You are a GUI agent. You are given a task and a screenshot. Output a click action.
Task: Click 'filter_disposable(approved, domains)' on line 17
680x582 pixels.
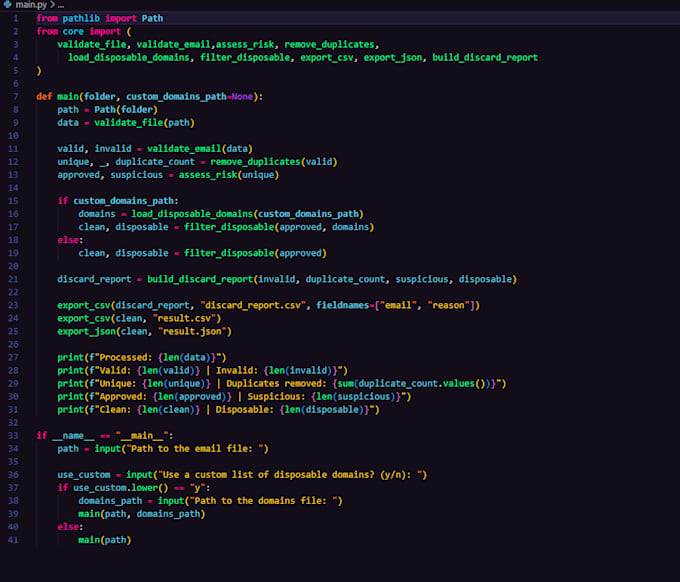(x=279, y=227)
